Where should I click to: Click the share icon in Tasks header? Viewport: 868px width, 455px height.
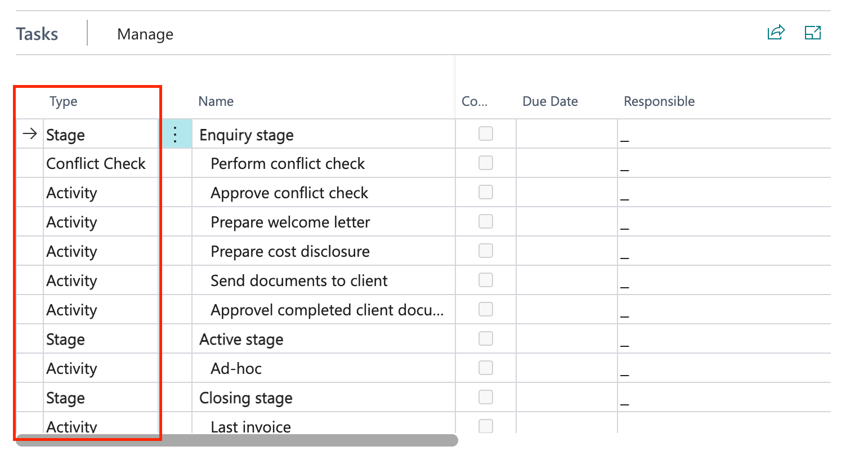click(776, 33)
